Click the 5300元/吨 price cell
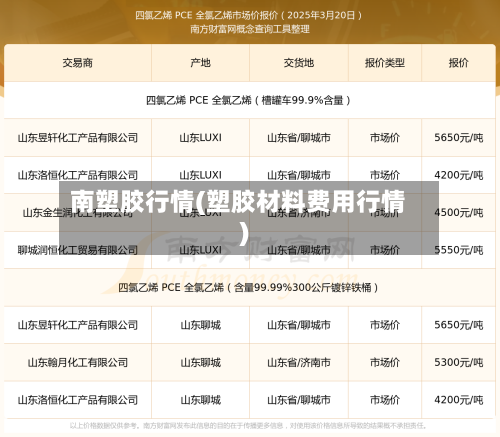The image size is (500, 437). click(x=458, y=362)
